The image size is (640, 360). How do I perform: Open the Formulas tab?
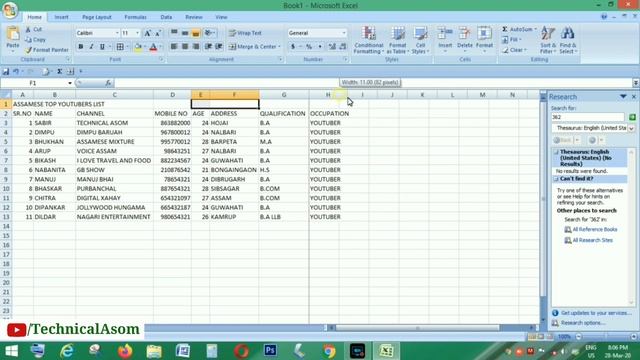pos(135,17)
